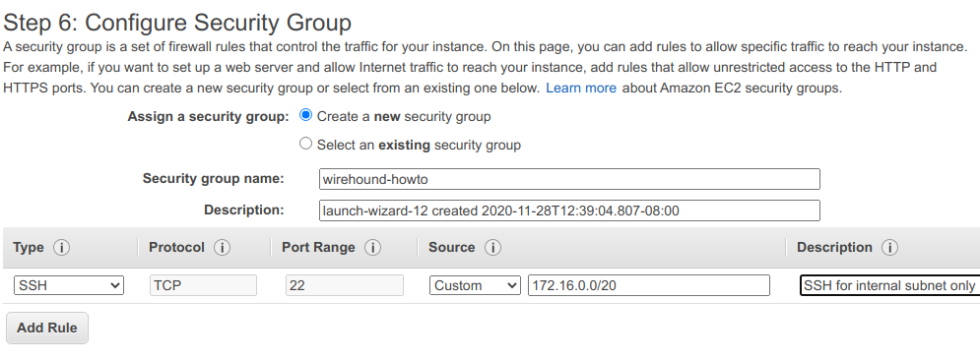Click the rule description SSH for internal subnet

tap(890, 285)
